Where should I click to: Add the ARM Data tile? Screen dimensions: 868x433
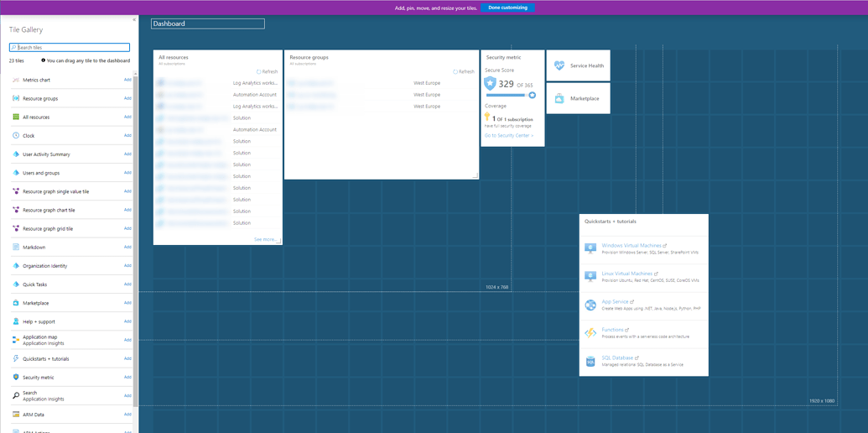click(x=127, y=415)
